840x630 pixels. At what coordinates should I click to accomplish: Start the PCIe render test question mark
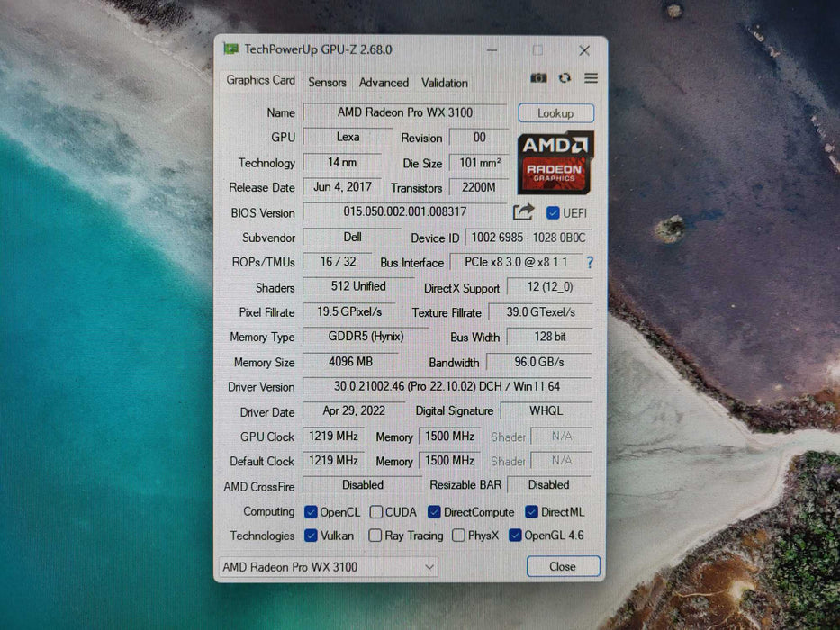(x=589, y=262)
